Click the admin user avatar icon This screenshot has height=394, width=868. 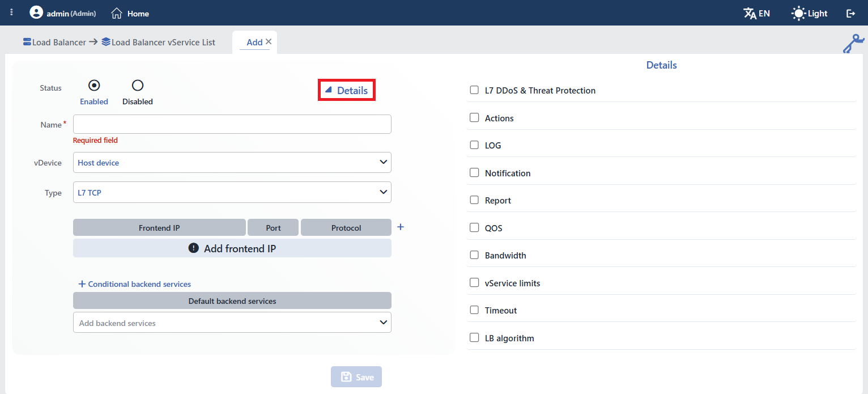pyautogui.click(x=36, y=12)
